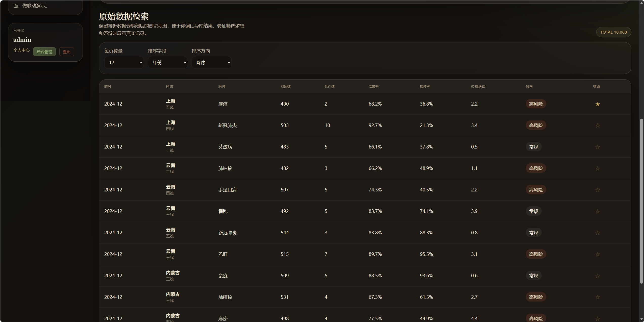Screen dimensions: 644x322
Task: Favorite the Yunnan cholera record
Action: pyautogui.click(x=597, y=211)
